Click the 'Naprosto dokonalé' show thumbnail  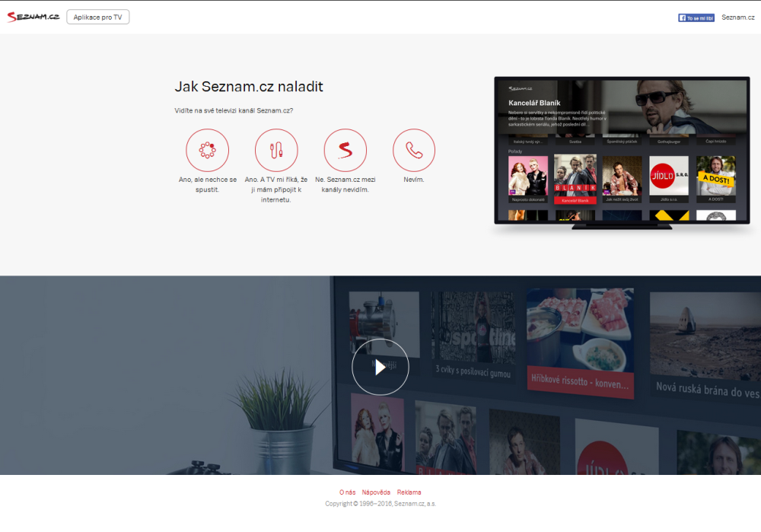pos(528,175)
